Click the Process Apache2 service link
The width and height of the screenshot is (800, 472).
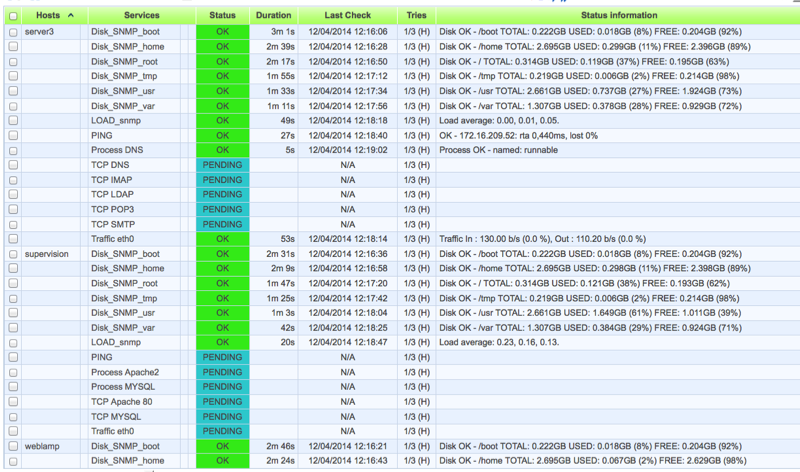(x=125, y=372)
